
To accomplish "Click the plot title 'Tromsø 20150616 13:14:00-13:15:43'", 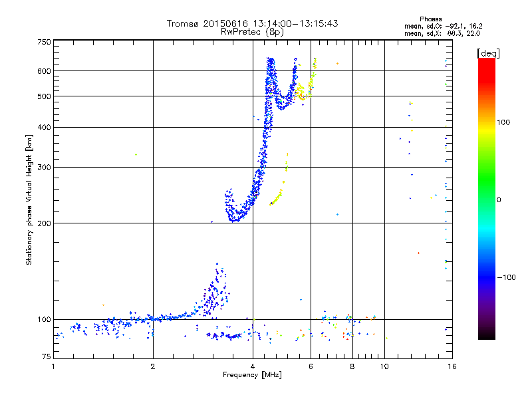I will (x=253, y=23).
